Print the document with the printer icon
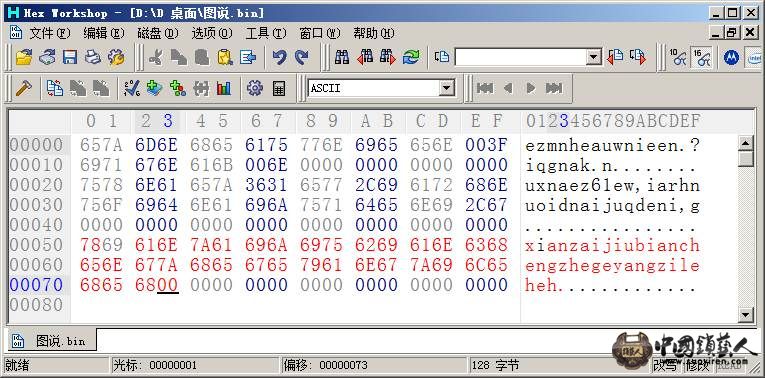Image resolution: width=765 pixels, height=378 pixels. tap(93, 58)
